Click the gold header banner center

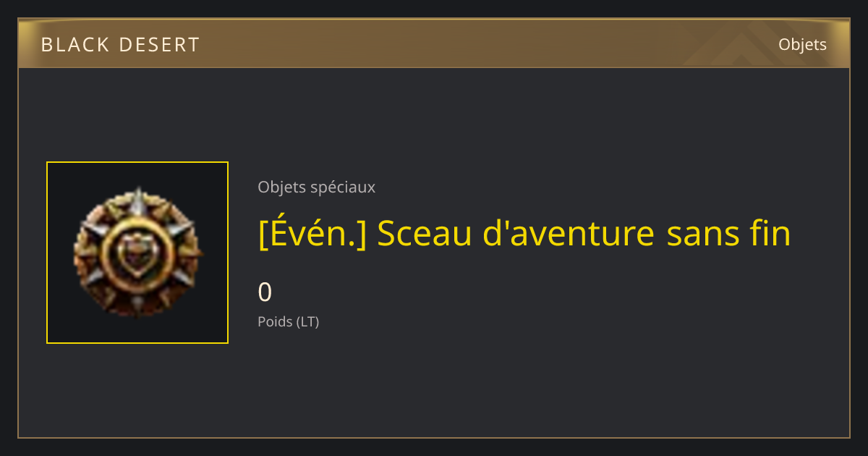[x=434, y=43]
